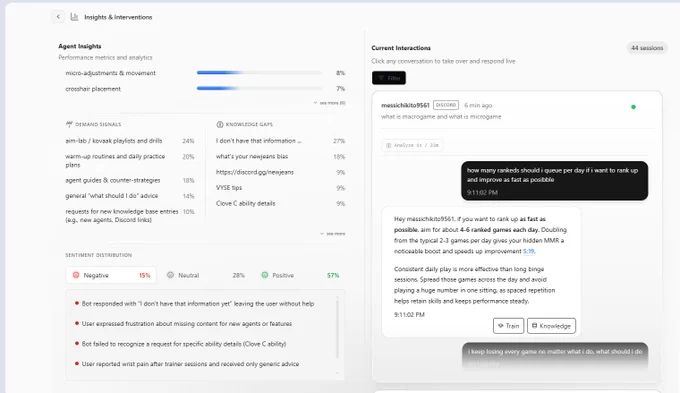Click 'how many rankeds should i queue' message
This screenshot has width=680, height=393.
point(555,180)
